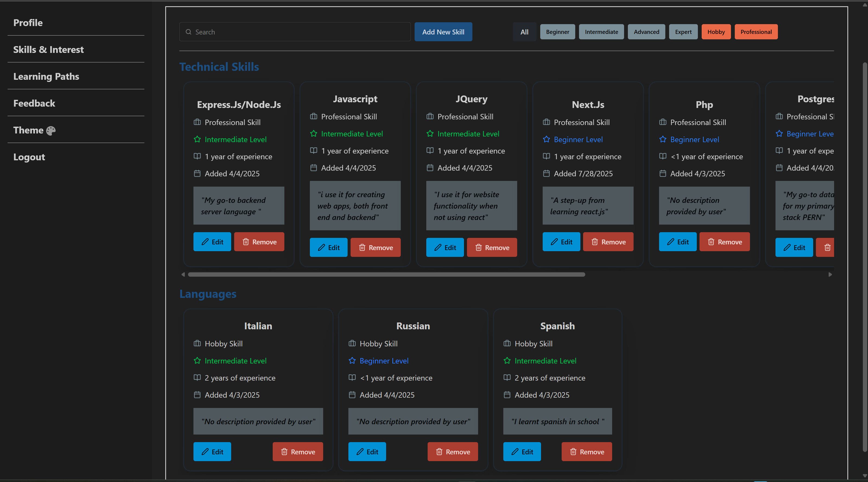
Task: Click right arrow of skills horizontal scrollbar
Action: pyautogui.click(x=830, y=274)
